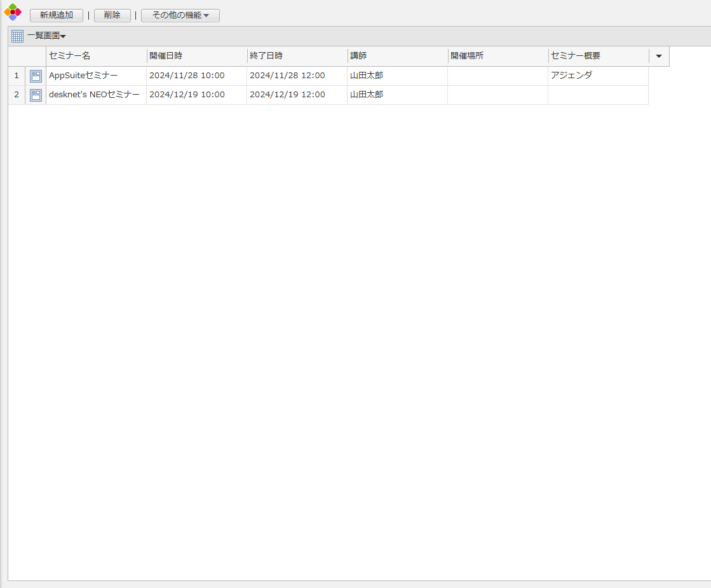Click the 新規追加 button
This screenshot has height=588, width=711.
(x=57, y=15)
